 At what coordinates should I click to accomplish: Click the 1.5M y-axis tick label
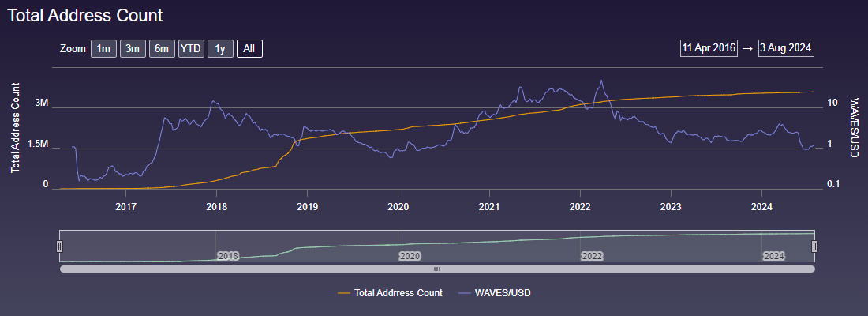[39, 144]
